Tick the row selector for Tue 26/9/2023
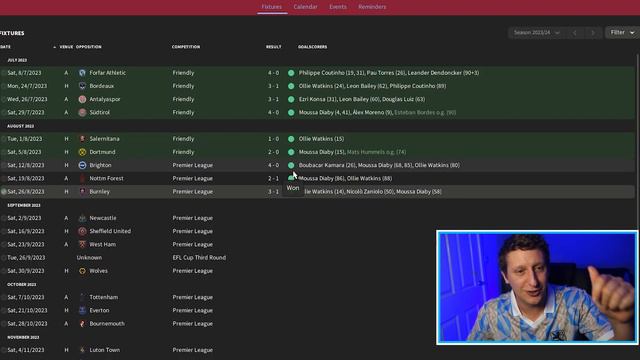The height and width of the screenshot is (360, 640). click(3, 258)
